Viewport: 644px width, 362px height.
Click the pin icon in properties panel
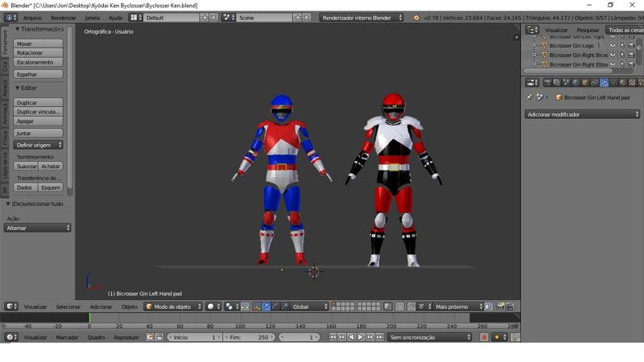tap(529, 97)
